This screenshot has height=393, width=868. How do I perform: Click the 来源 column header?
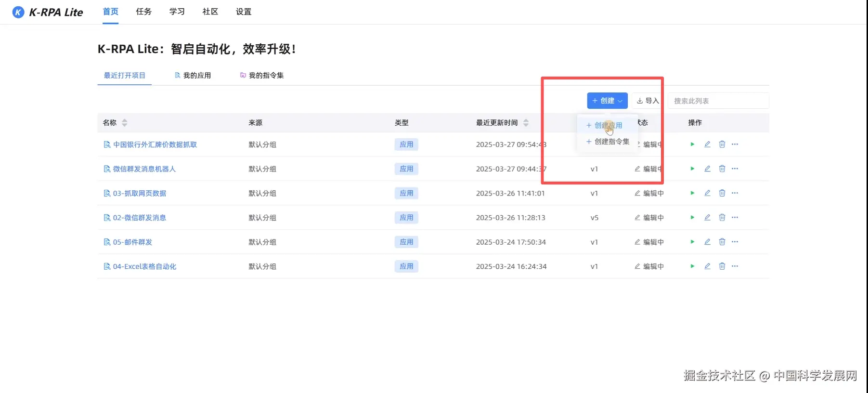pyautogui.click(x=256, y=123)
